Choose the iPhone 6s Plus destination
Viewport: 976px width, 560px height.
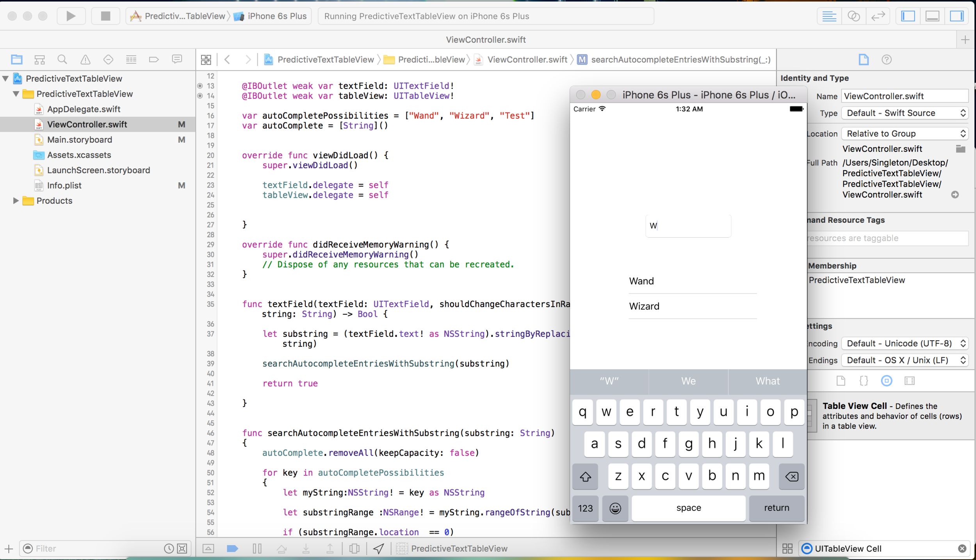click(271, 16)
